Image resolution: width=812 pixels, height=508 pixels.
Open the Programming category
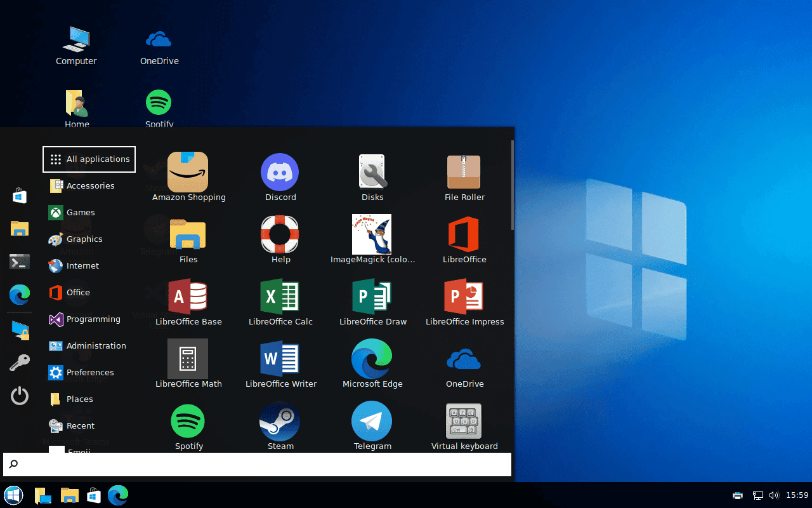(89, 319)
